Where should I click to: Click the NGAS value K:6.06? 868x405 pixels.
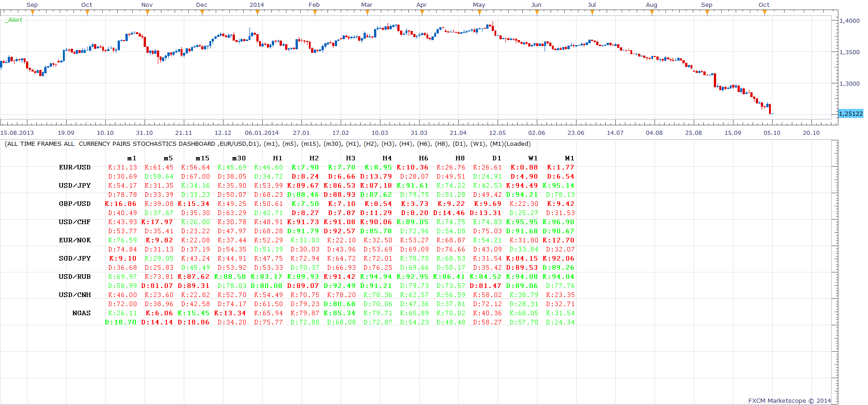coord(160,313)
